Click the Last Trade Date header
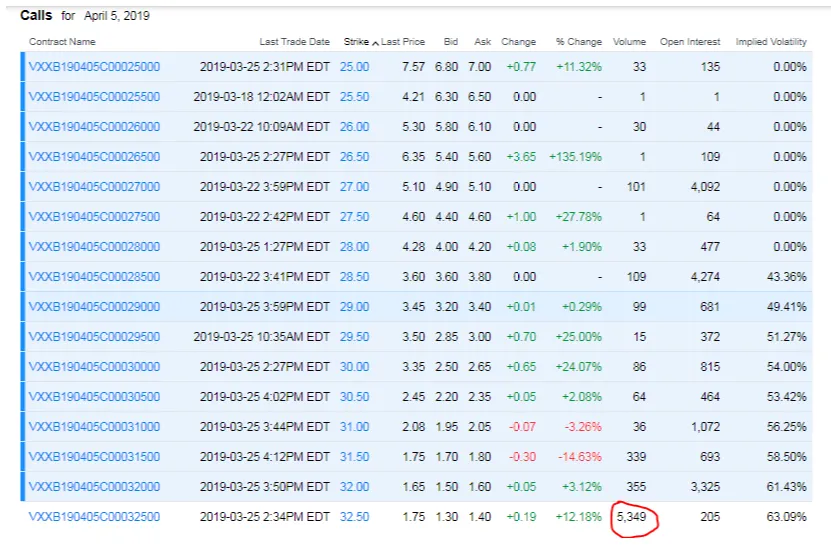 pos(294,42)
